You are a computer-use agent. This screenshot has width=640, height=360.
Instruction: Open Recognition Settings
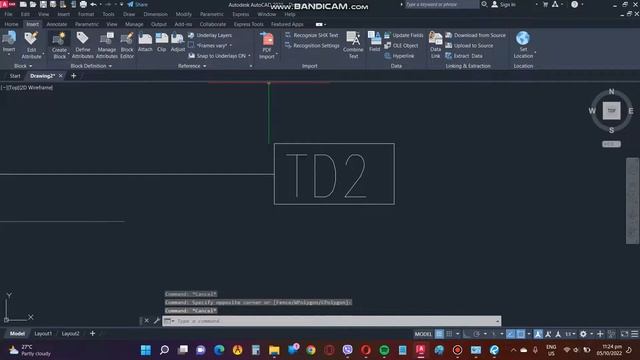(312, 46)
